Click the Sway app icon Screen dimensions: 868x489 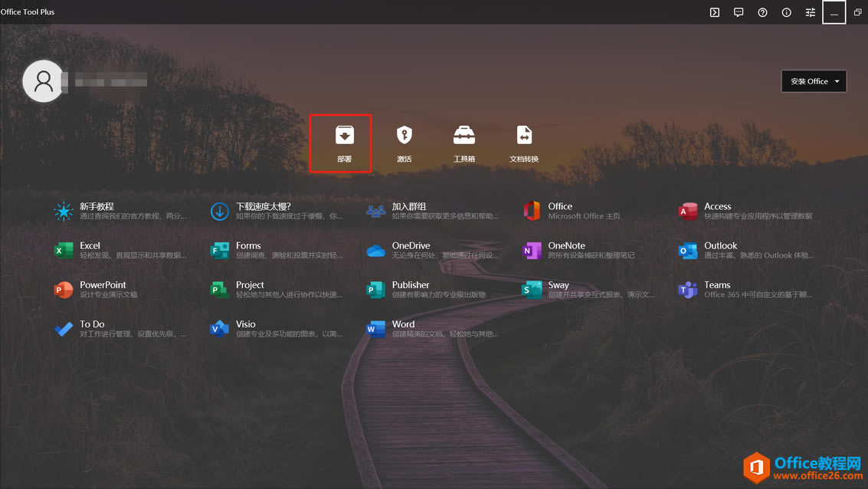(x=532, y=290)
